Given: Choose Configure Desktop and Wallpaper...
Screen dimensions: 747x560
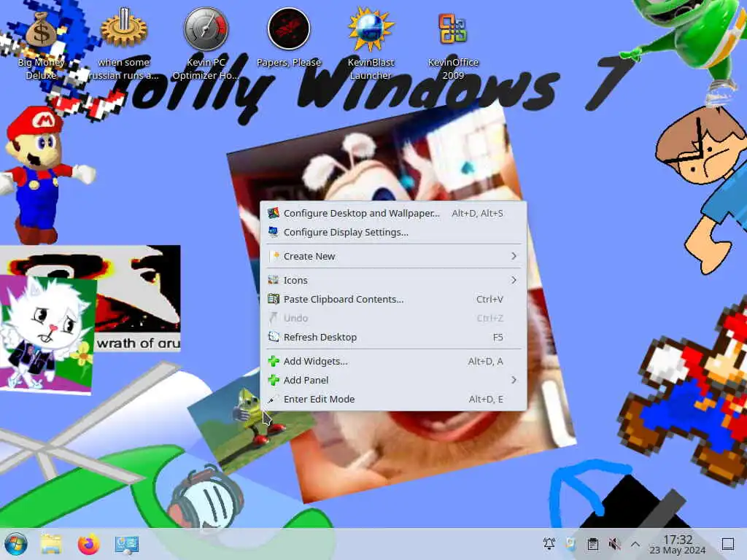Looking at the screenshot, I should pos(393,214).
